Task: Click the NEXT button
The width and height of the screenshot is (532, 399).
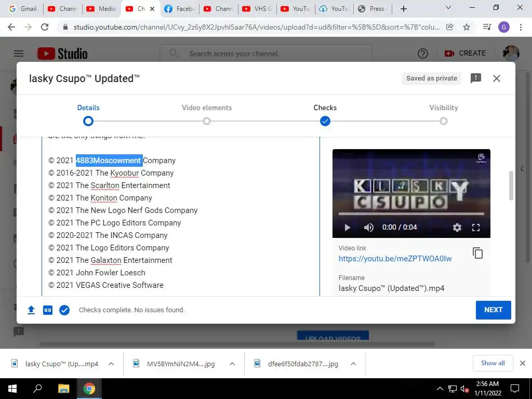Action: point(493,310)
